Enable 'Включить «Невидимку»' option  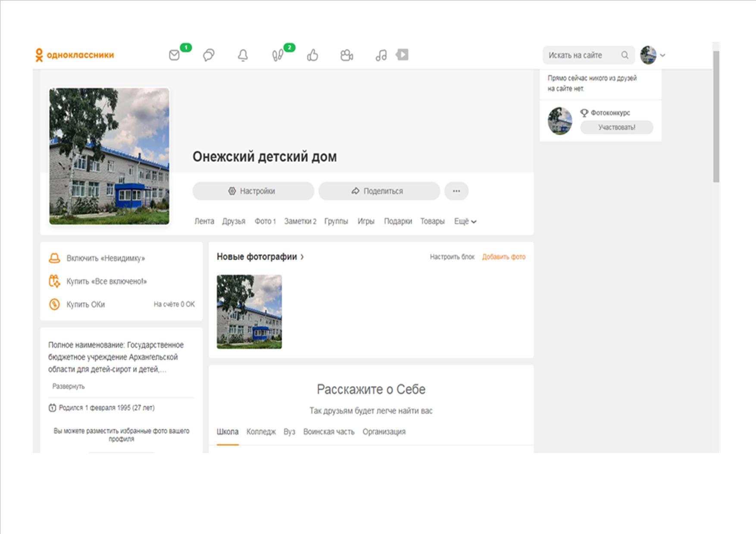point(106,258)
